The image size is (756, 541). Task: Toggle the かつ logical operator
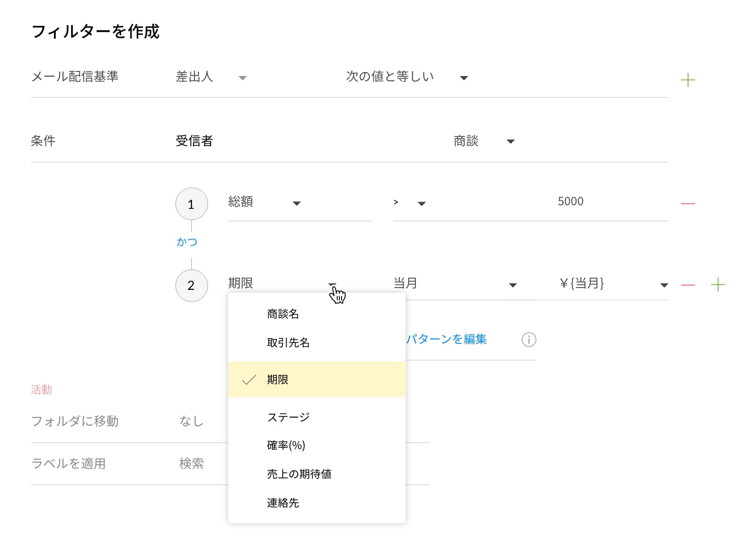click(x=187, y=242)
